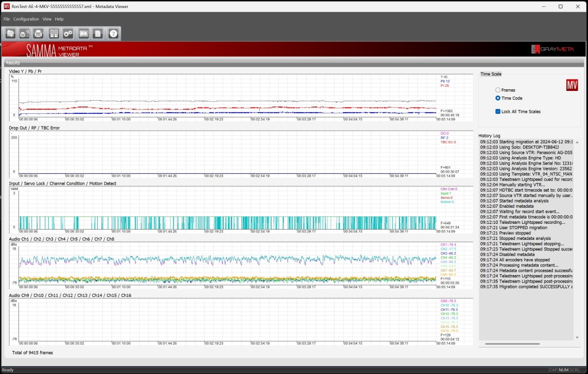The image size is (588, 374).
Task: Open the Configuration menu
Action: (26, 19)
